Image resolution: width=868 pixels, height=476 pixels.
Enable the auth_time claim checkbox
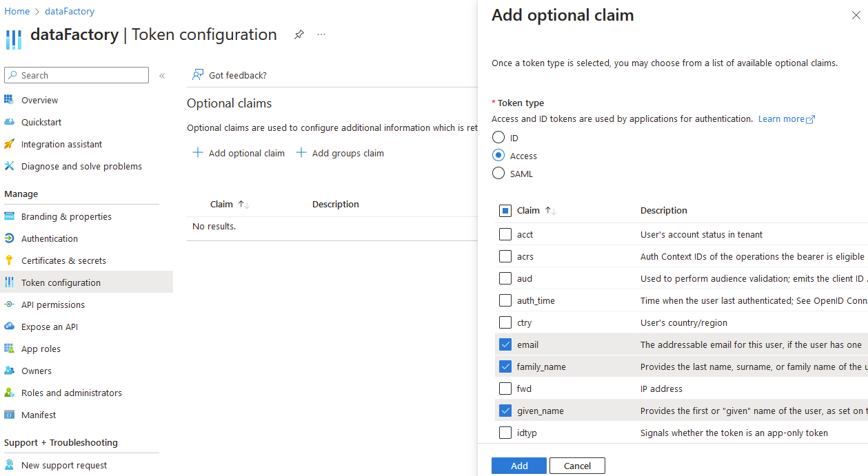505,300
